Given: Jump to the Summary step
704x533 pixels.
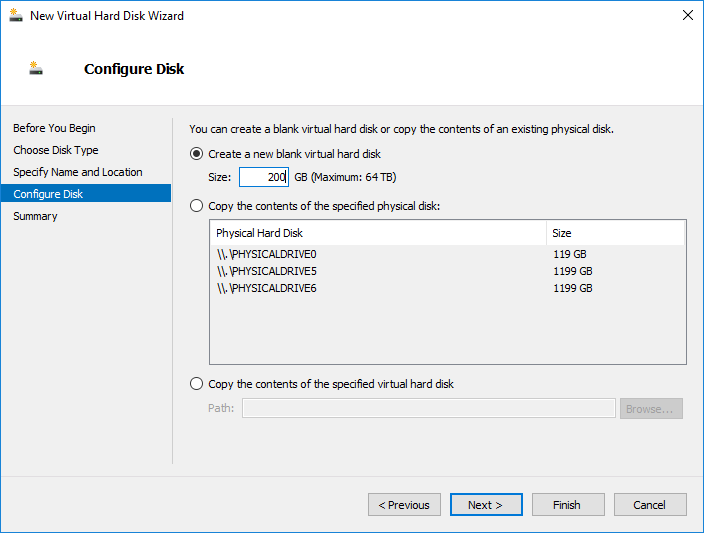Looking at the screenshot, I should (x=35, y=216).
